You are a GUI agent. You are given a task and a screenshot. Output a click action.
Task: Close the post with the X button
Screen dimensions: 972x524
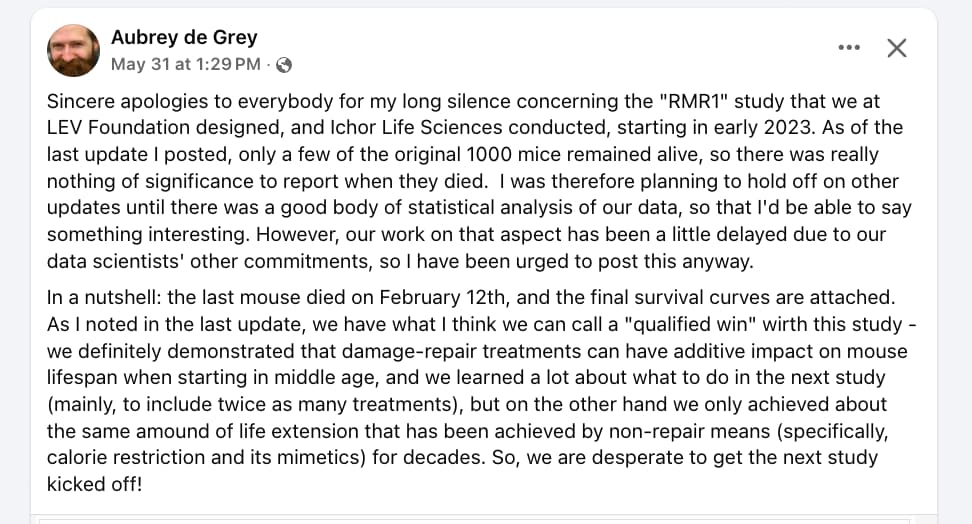coord(896,48)
